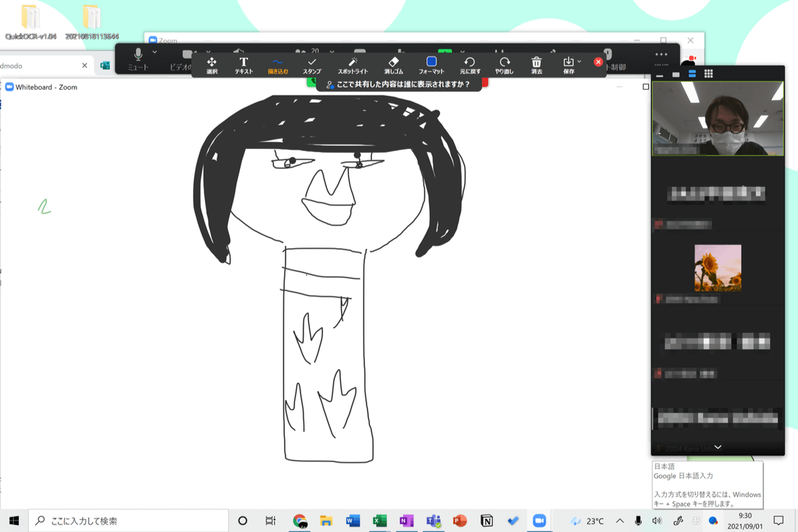Screen dimensions: 798x532
Task: Click the active speaker's webcam video thumbnail
Action: tap(718, 118)
